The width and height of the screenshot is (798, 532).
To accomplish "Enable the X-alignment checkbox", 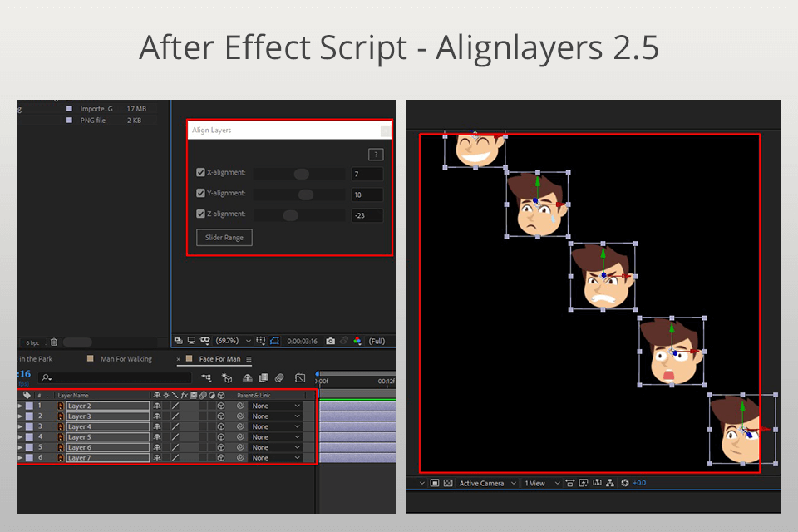I will [x=200, y=172].
